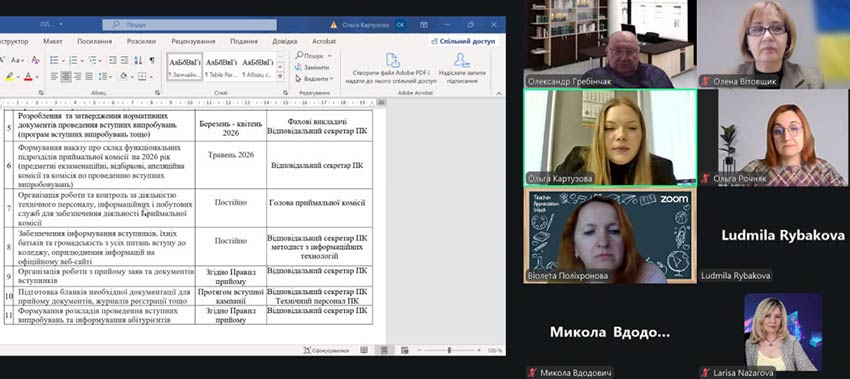This screenshot has height=379, width=850.
Task: Apply yellow text highlight color
Action: click(10, 77)
